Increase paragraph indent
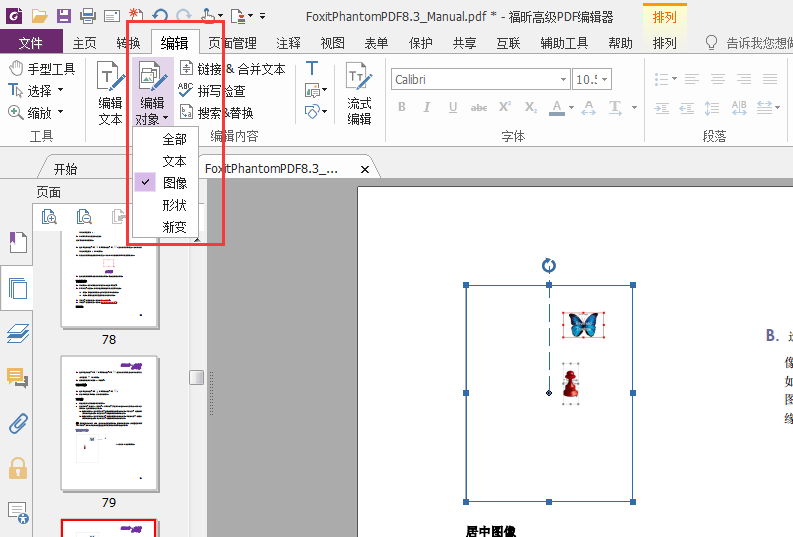 662,108
